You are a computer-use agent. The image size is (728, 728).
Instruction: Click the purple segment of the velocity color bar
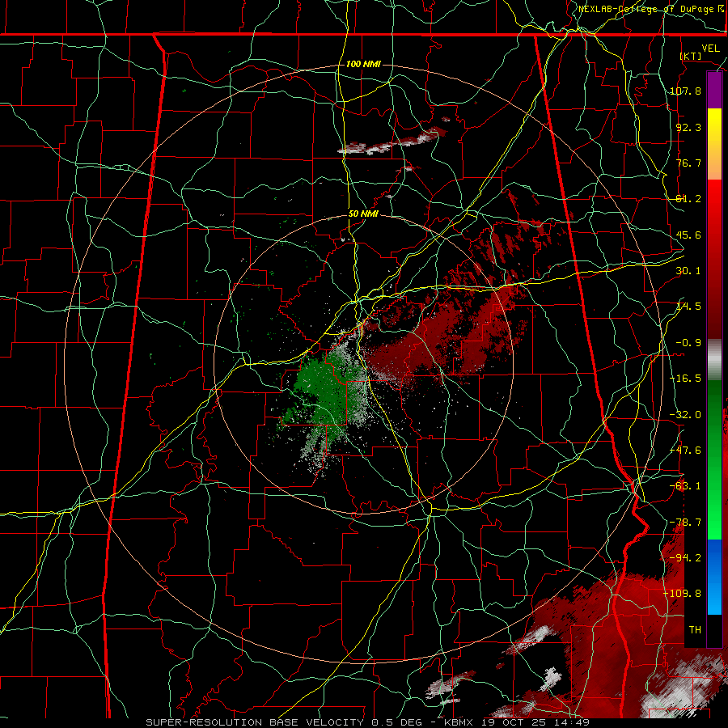[x=714, y=90]
